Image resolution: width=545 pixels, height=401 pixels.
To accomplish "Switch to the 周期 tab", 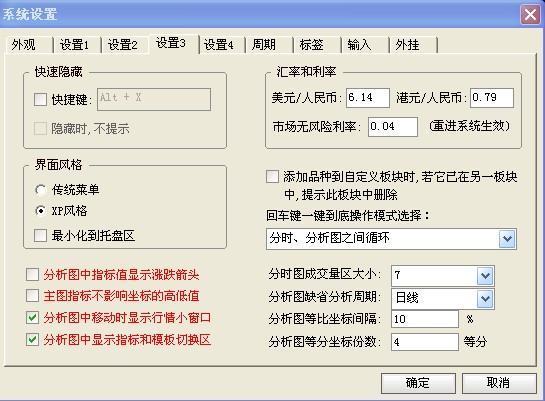I will coord(269,45).
